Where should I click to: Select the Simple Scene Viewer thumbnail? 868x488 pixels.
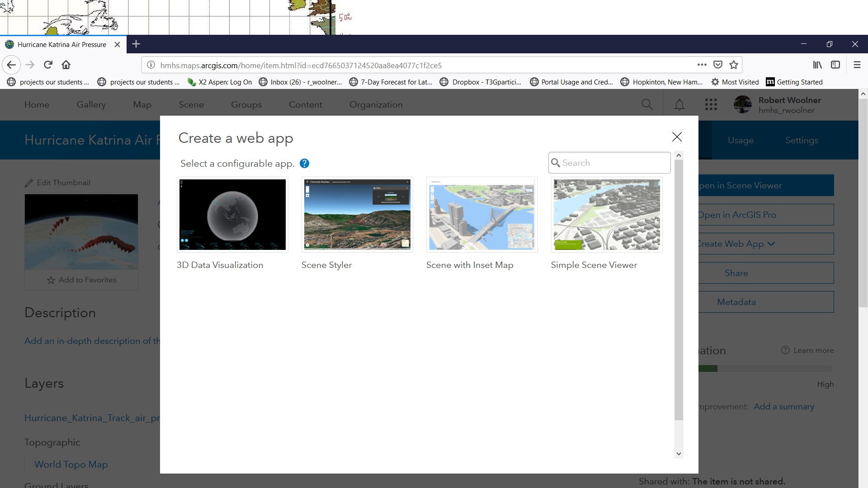coord(607,215)
